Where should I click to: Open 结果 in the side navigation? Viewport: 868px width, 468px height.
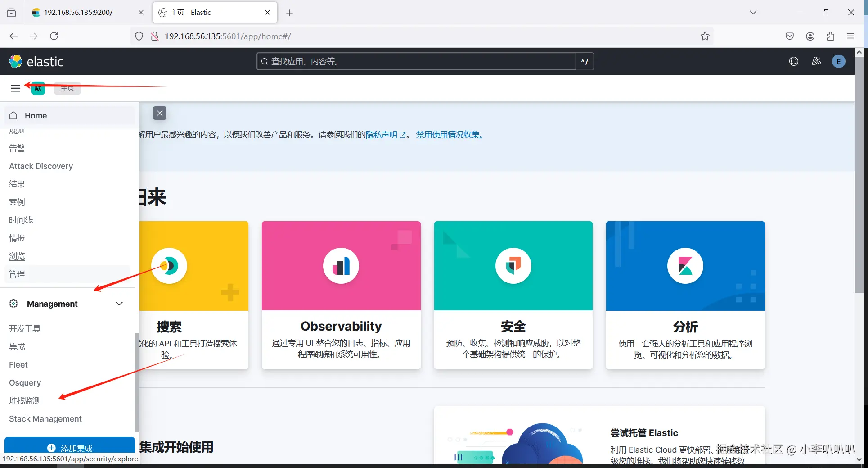(x=17, y=184)
